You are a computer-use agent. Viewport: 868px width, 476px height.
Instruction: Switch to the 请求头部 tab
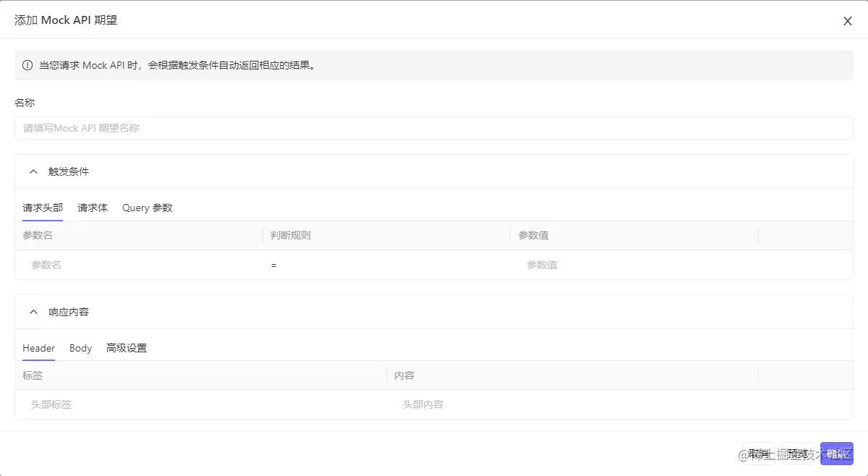tap(43, 208)
